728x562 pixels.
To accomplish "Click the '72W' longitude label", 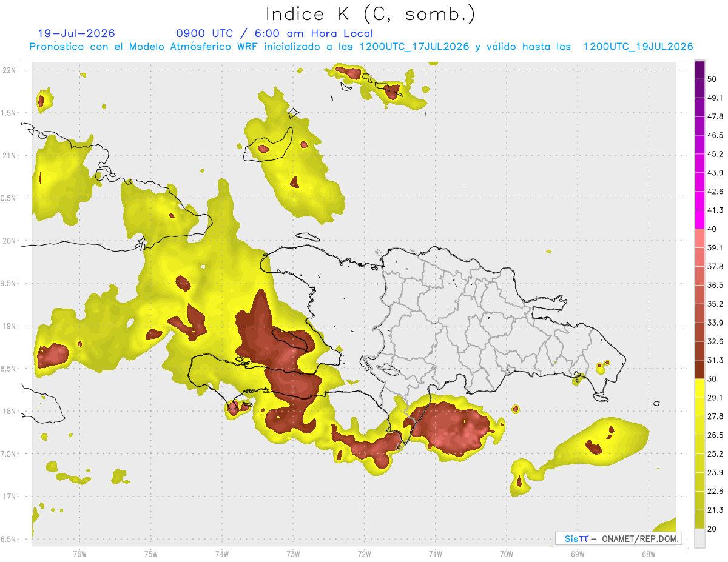I will tap(364, 554).
